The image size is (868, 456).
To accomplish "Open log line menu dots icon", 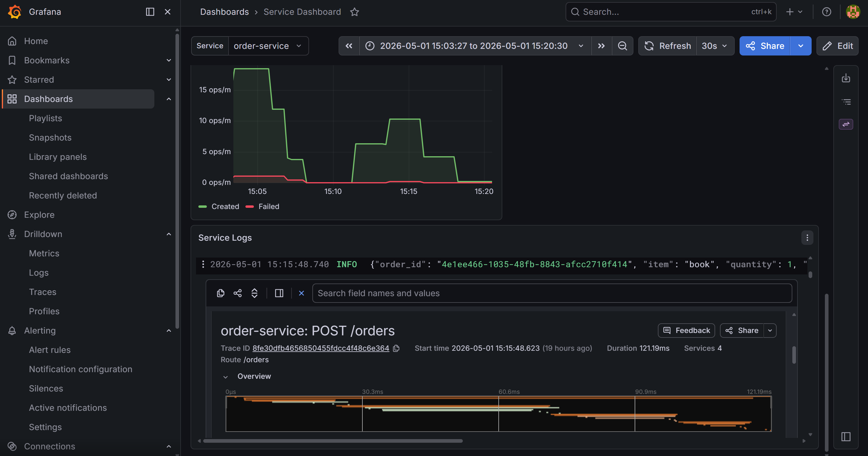I will coord(203,264).
